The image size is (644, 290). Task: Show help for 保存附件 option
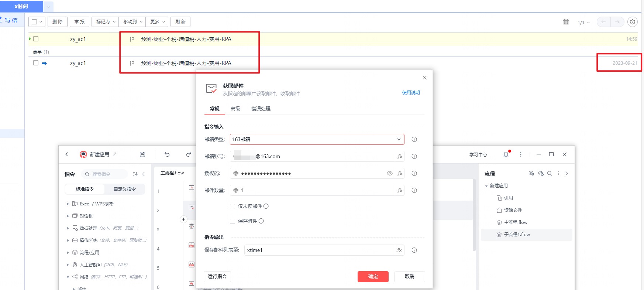pyautogui.click(x=261, y=221)
